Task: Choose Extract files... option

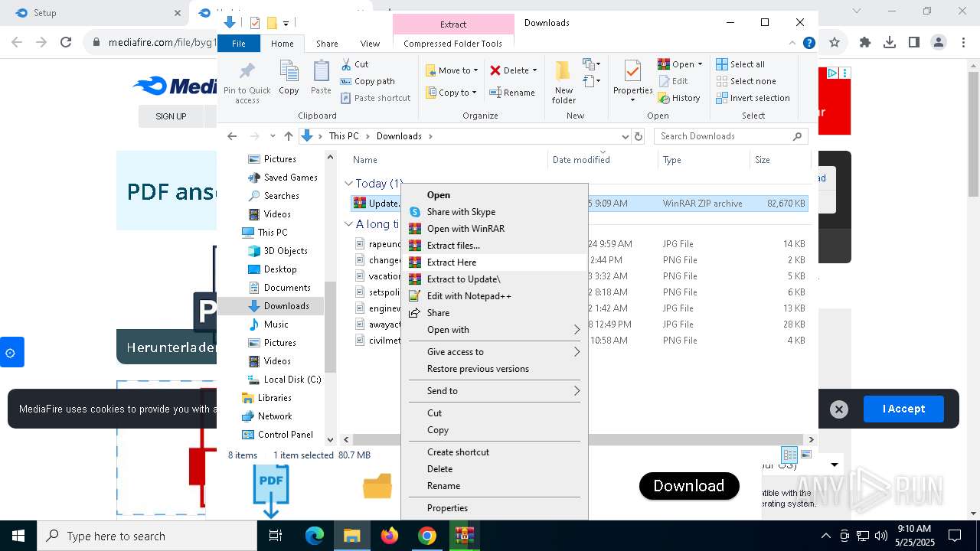Action: click(x=495, y=246)
